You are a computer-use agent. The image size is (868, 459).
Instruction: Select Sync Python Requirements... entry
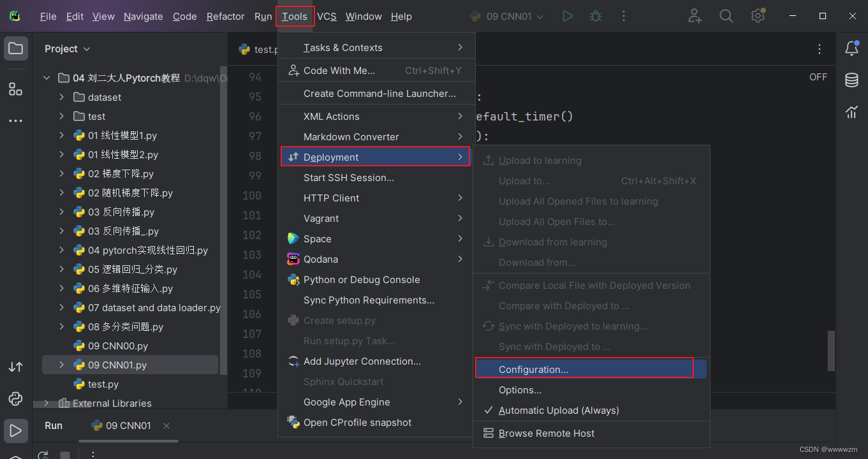pyautogui.click(x=376, y=300)
